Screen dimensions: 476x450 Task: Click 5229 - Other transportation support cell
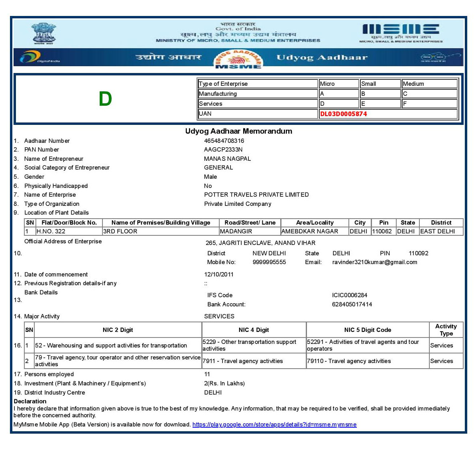click(254, 345)
